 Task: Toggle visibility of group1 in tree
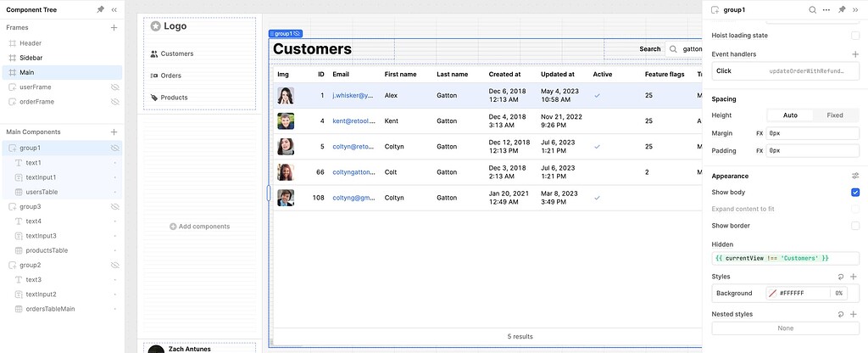115,148
